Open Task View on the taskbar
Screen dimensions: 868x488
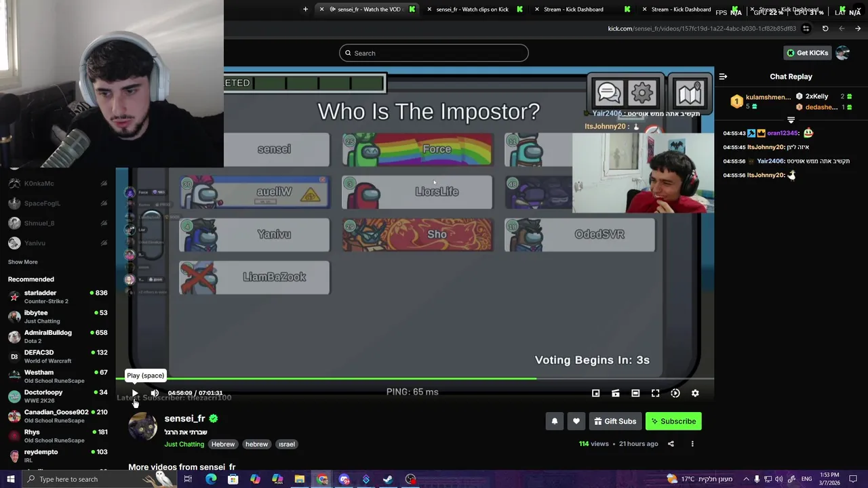tap(188, 479)
